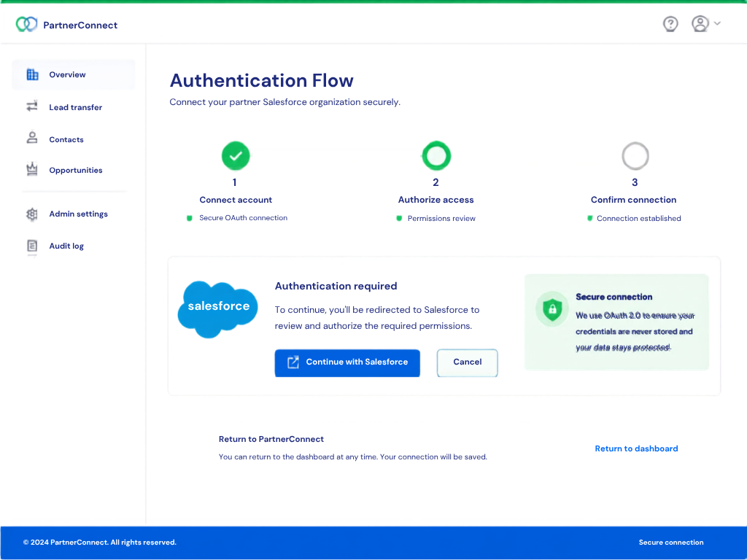Click green bullet beside Connection established

[589, 219]
